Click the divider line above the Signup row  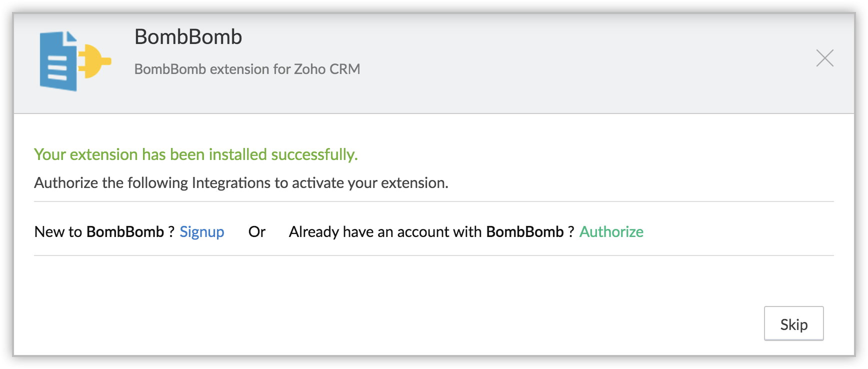coord(433,201)
